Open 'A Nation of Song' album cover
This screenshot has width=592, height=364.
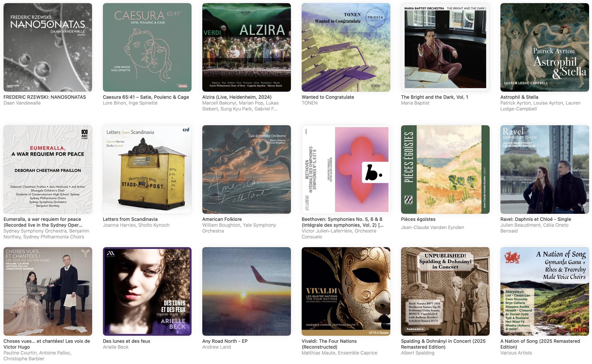(545, 291)
